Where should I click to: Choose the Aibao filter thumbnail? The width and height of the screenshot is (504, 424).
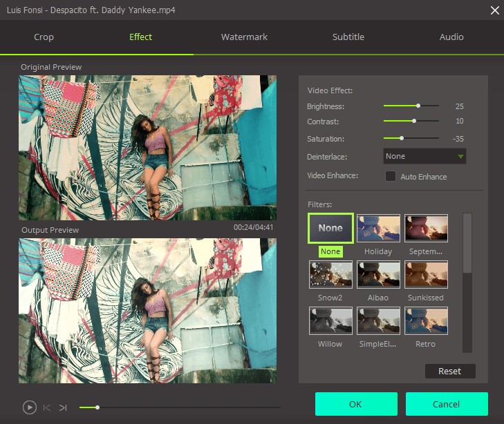coord(378,274)
